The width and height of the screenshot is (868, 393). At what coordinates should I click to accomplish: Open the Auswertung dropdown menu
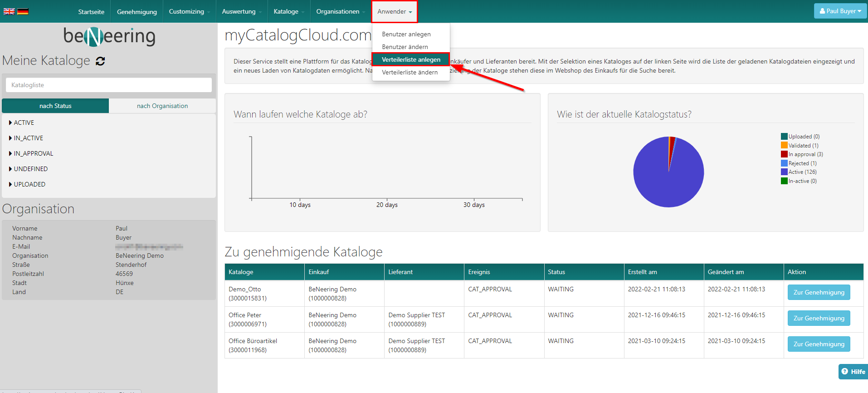click(242, 11)
